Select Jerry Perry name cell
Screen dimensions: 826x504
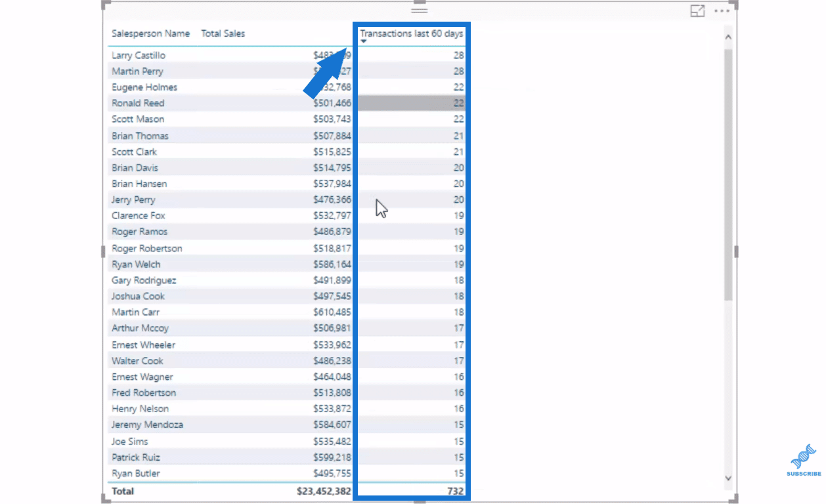[133, 199]
